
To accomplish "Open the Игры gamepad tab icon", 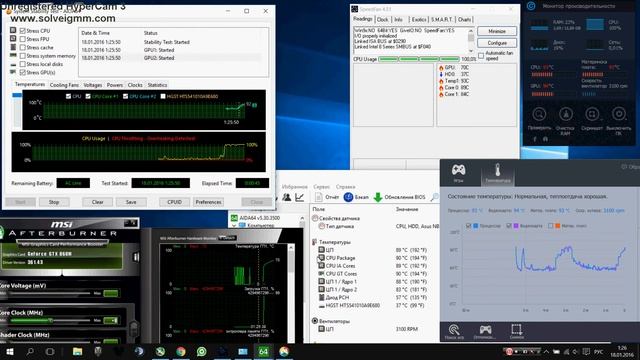I will pos(458,172).
